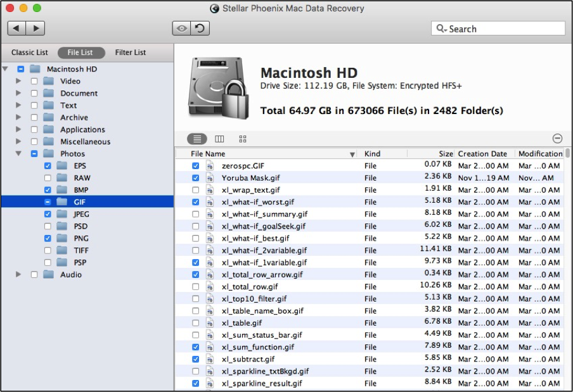The height and width of the screenshot is (392, 573).
Task: Click the circular rescan arrow icon
Action: click(200, 28)
